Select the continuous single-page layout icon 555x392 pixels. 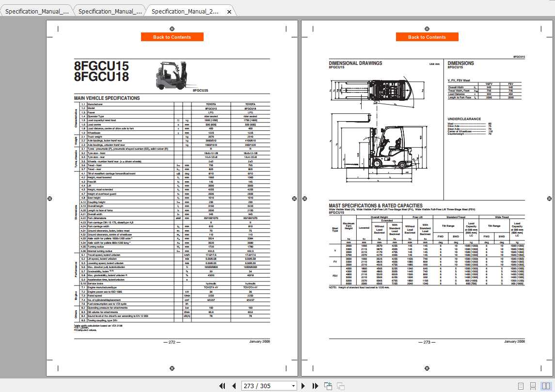(x=533, y=386)
